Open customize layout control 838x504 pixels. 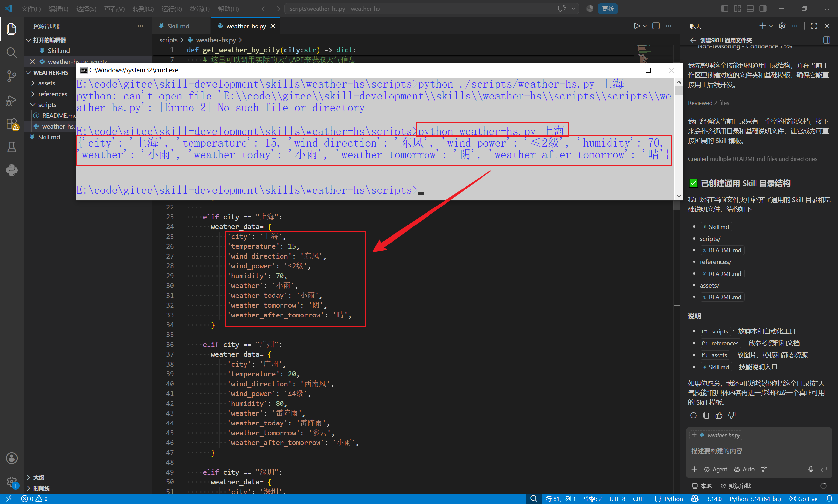pyautogui.click(x=738, y=9)
